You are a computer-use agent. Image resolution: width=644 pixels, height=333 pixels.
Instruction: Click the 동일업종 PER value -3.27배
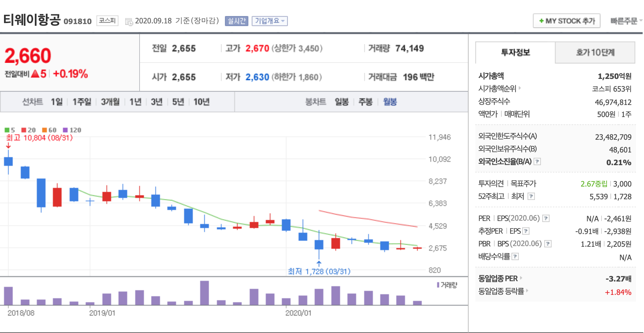tap(619, 279)
